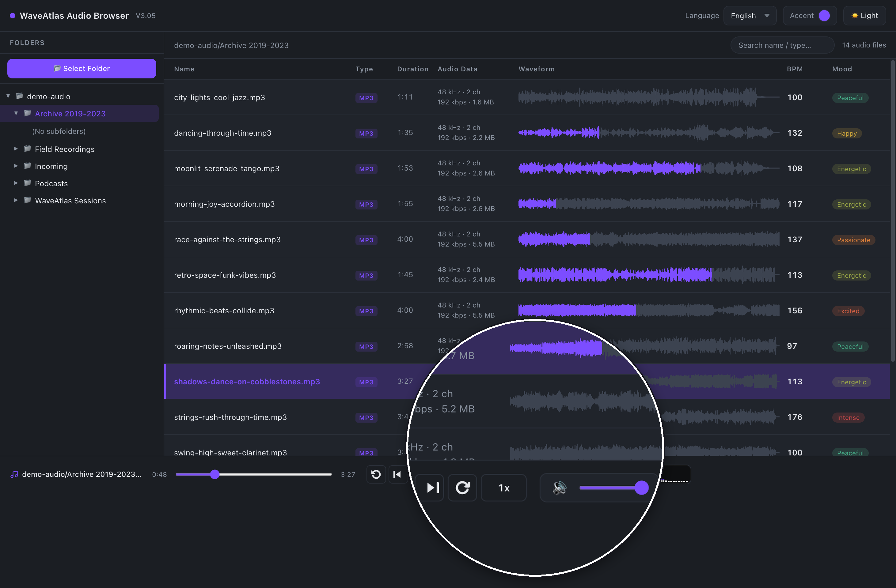Select morning-joy-accordion.mp3 file name
The width and height of the screenshot is (896, 588).
224,204
